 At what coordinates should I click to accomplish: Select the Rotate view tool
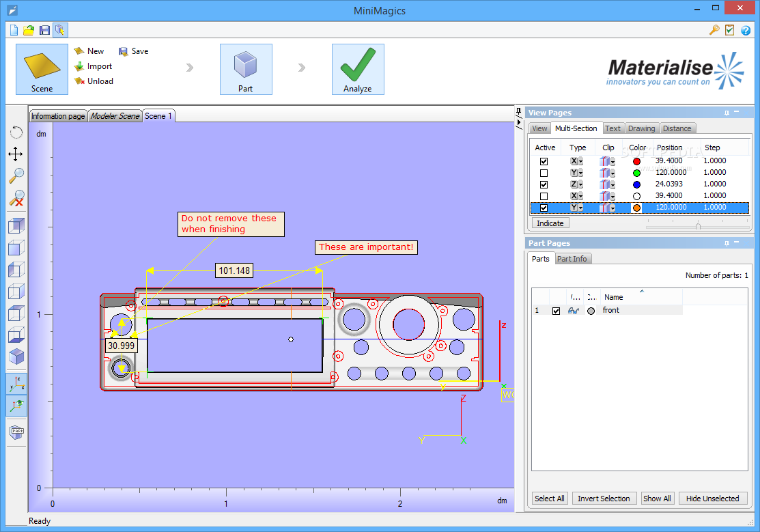(16, 132)
